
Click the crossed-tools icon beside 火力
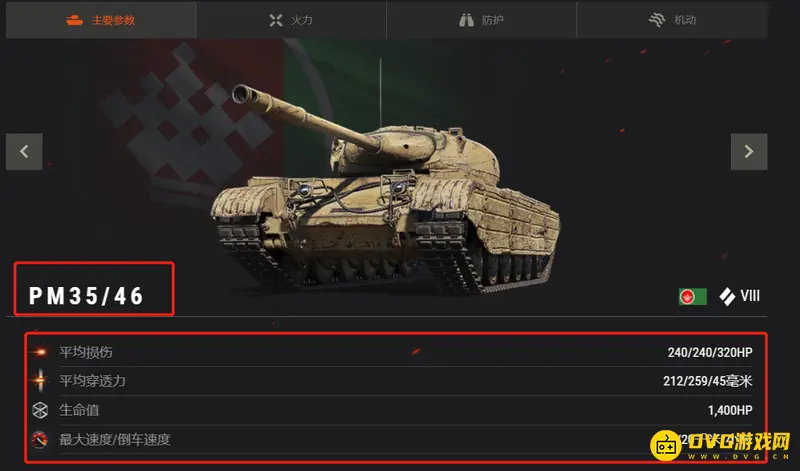coord(276,20)
